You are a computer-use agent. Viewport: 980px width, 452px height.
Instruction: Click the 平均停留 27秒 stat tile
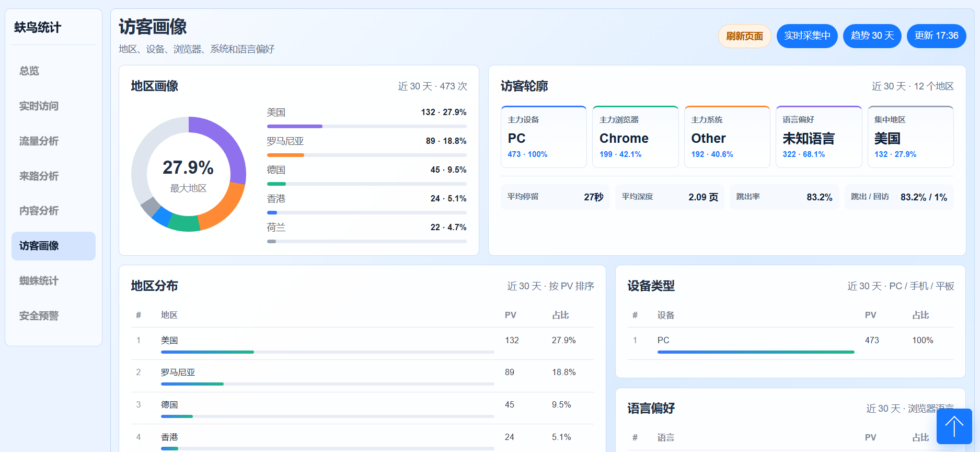point(555,197)
